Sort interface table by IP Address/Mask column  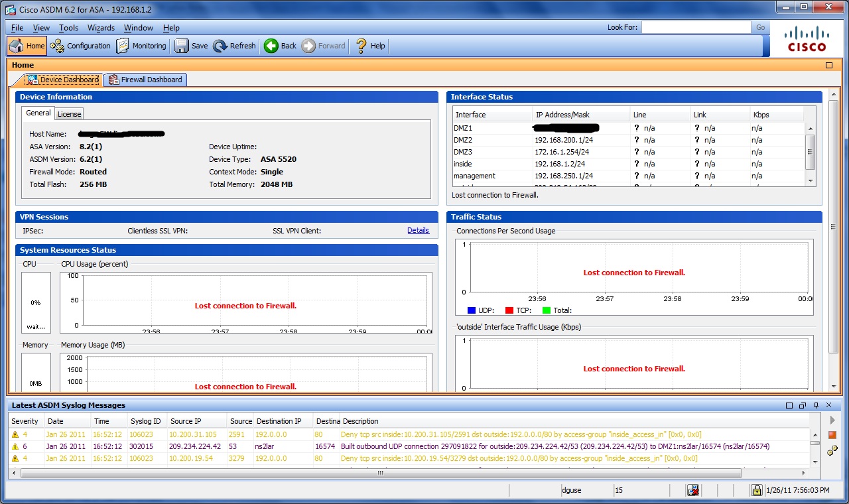point(580,115)
